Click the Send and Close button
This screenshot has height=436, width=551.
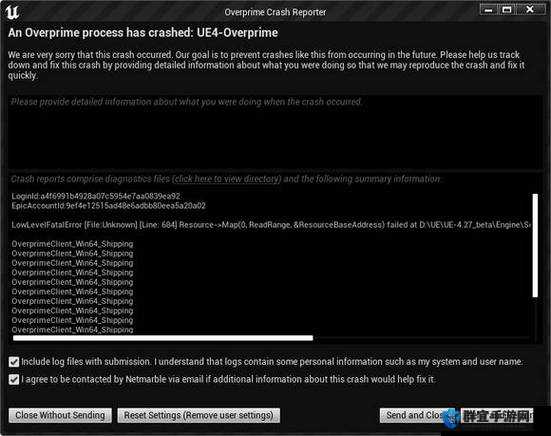[x=415, y=415]
